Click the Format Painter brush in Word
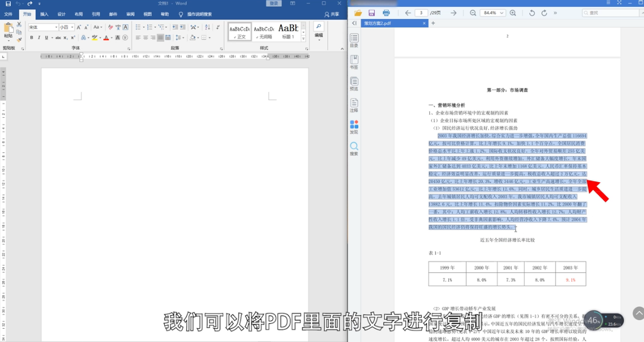The width and height of the screenshot is (644, 342). click(x=19, y=40)
